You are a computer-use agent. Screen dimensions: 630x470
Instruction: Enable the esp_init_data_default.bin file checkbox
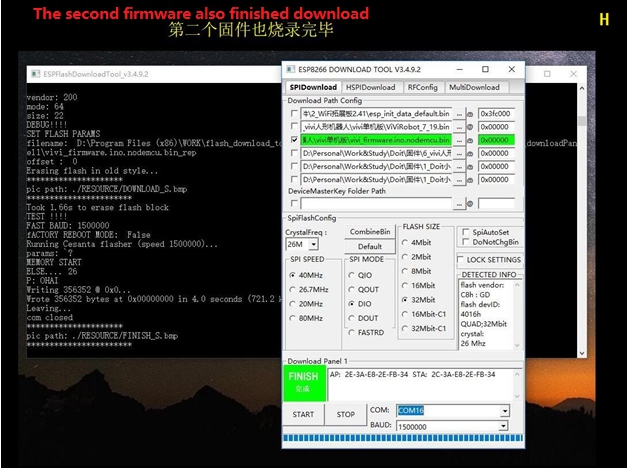coord(294,114)
